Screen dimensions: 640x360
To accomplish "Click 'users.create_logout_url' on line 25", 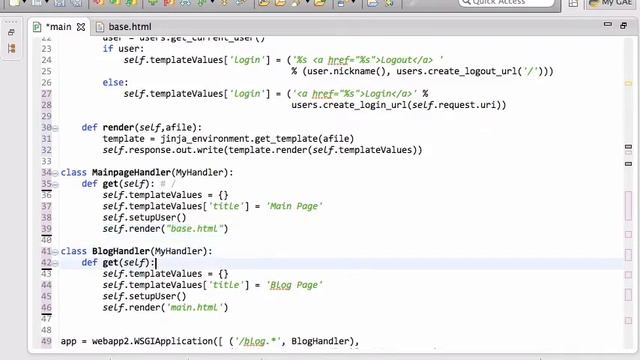I will 456,71.
